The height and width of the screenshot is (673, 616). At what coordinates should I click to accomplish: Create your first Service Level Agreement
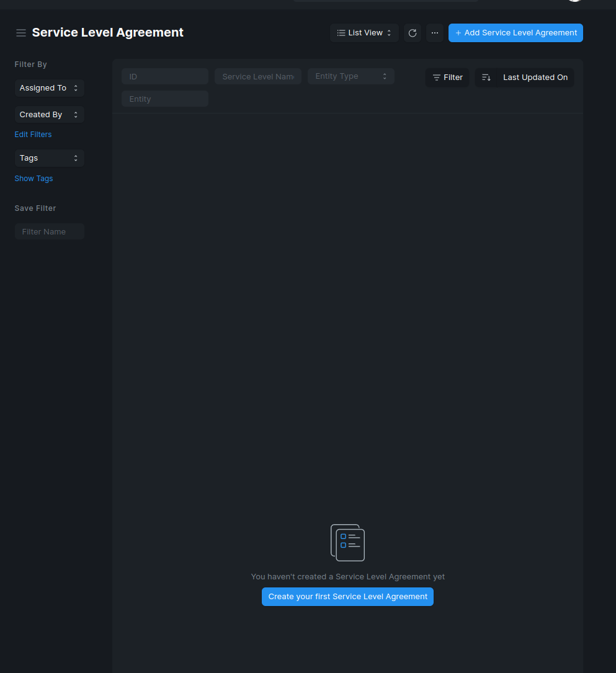tap(347, 596)
